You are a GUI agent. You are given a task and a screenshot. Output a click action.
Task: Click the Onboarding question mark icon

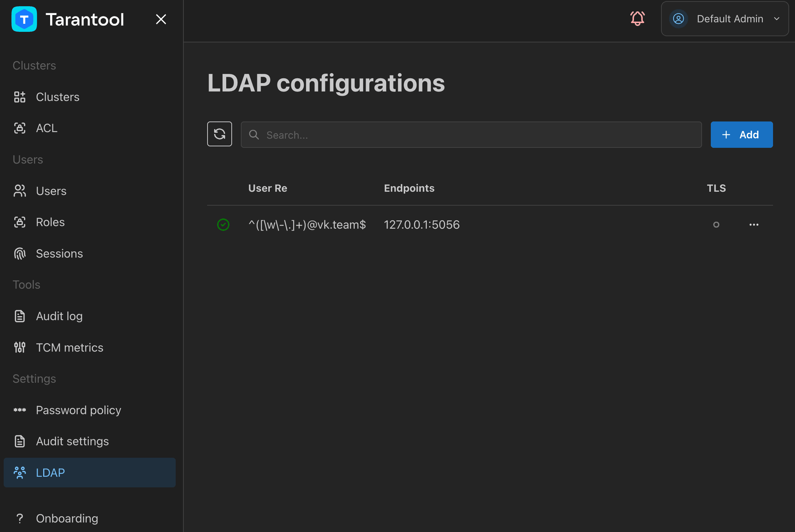pos(20,518)
